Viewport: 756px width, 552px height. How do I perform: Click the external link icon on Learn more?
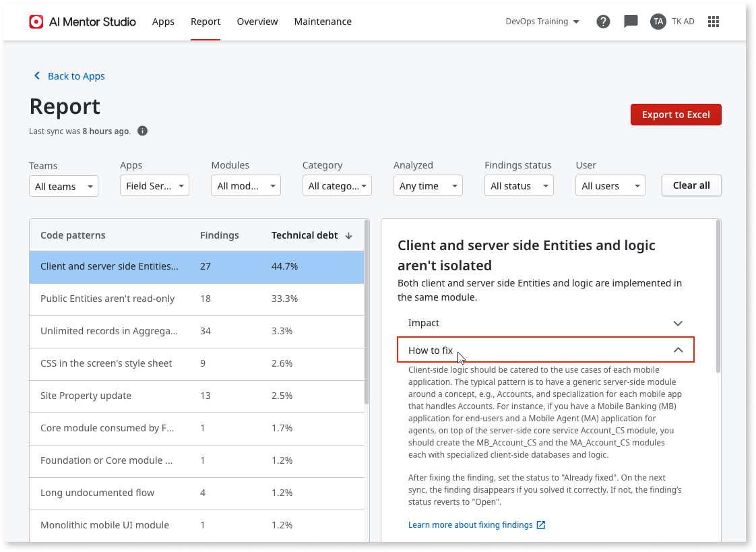tap(541, 524)
